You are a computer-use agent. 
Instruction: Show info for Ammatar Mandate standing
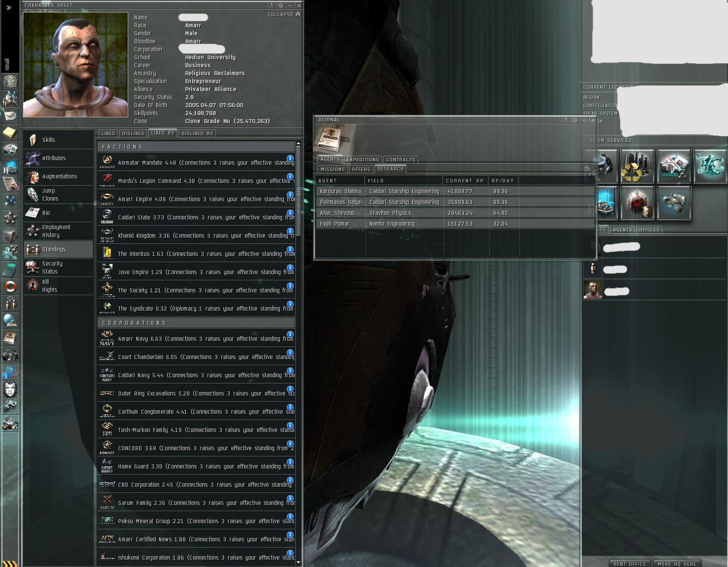(x=290, y=158)
